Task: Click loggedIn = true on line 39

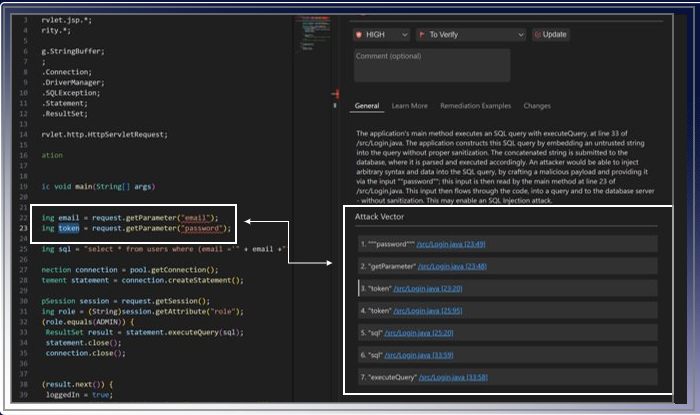Action: click(79, 395)
